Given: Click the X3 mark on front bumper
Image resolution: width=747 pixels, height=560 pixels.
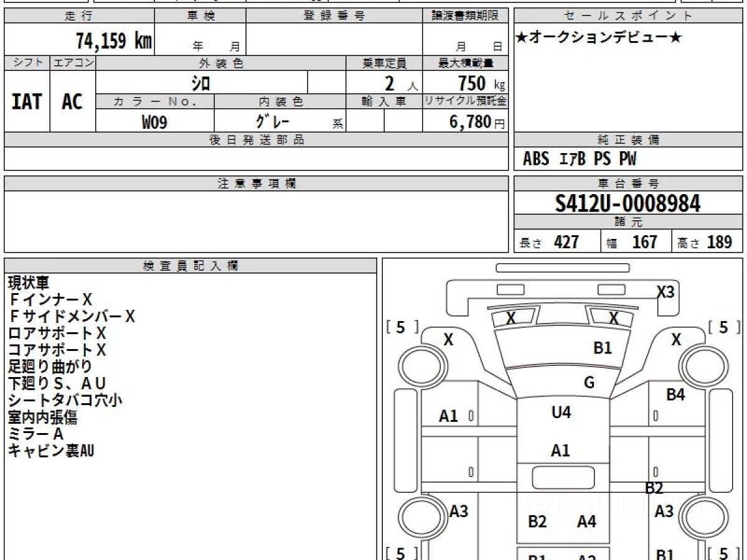Looking at the screenshot, I should click(665, 292).
